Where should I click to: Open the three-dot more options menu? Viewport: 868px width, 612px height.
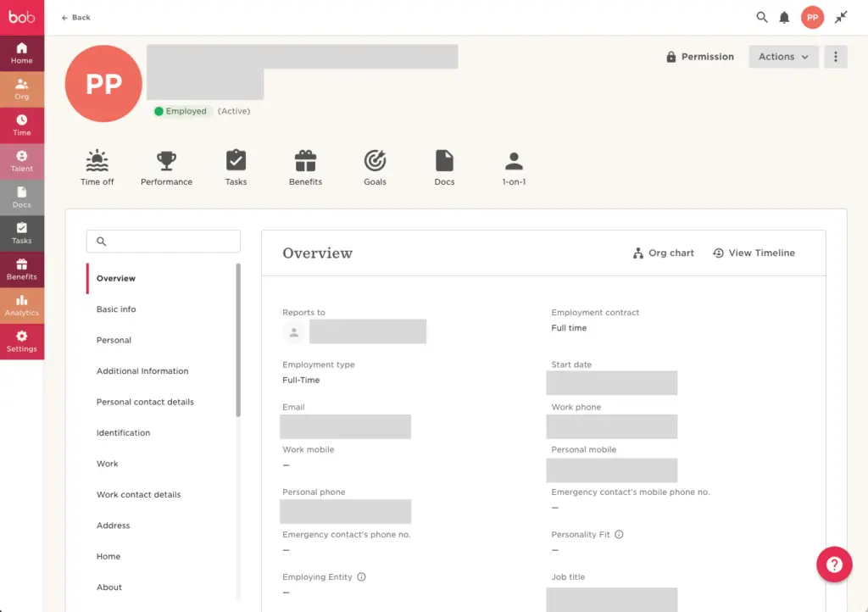click(x=835, y=57)
